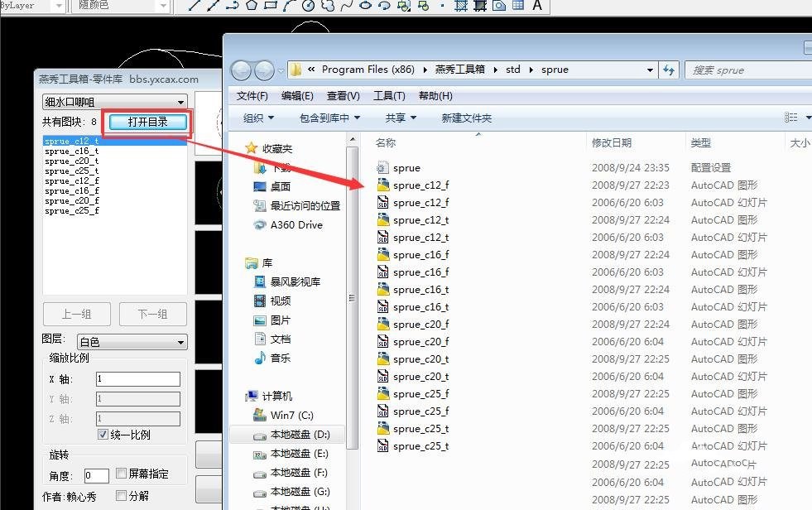Click the 角度 rotation input field

point(96,475)
